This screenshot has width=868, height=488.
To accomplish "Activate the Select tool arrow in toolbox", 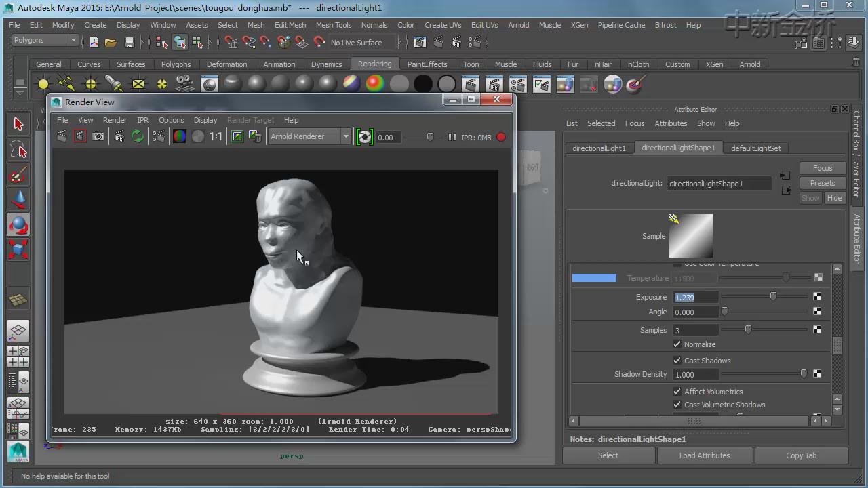I will point(18,123).
